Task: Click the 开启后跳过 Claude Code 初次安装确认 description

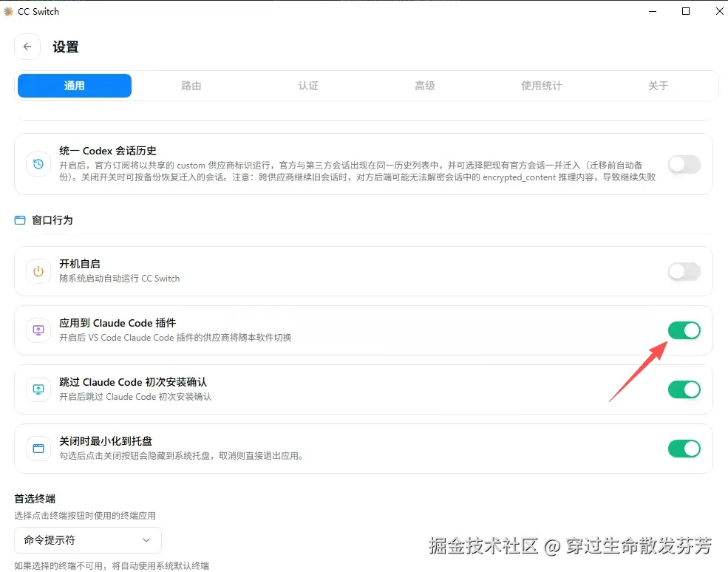Action: pos(135,397)
